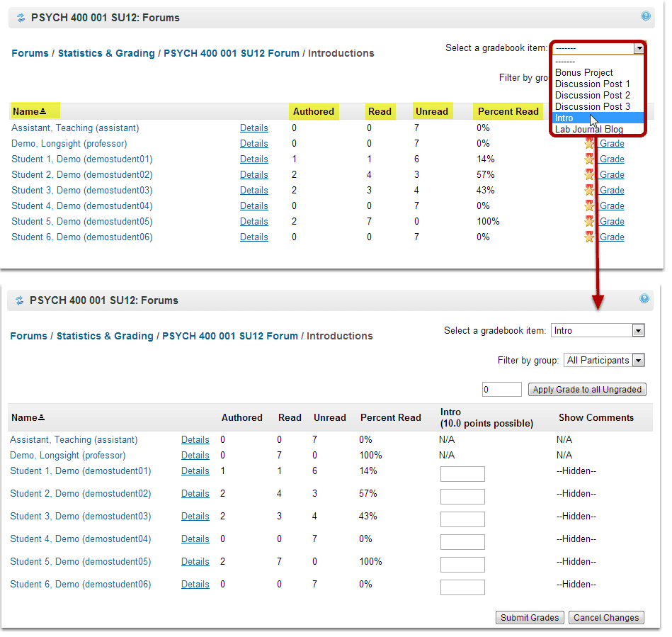
Task: Open Filter by group All Participants dropdown
Action: coord(604,361)
